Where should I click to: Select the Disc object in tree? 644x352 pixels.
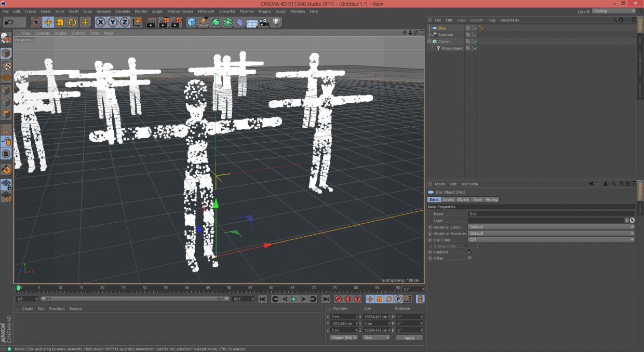pos(441,28)
